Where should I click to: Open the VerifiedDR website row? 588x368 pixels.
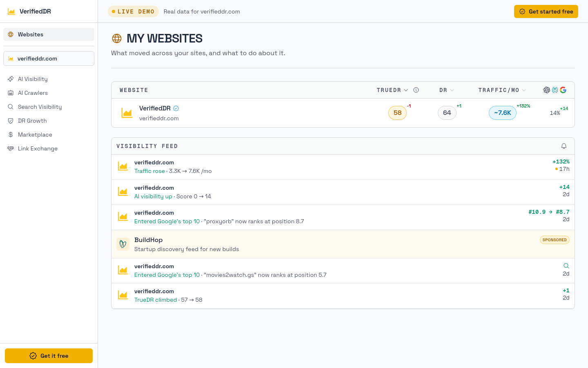[343, 113]
